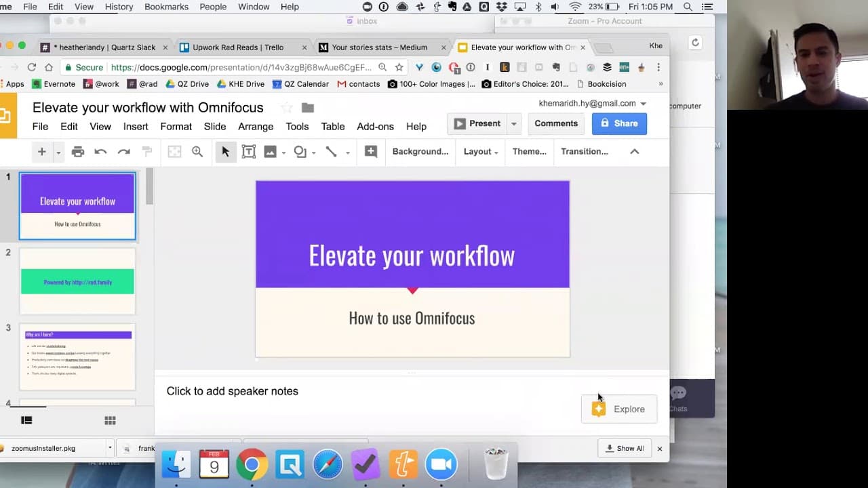Reload the page in Chrome
The height and width of the screenshot is (488, 868).
[x=31, y=67]
